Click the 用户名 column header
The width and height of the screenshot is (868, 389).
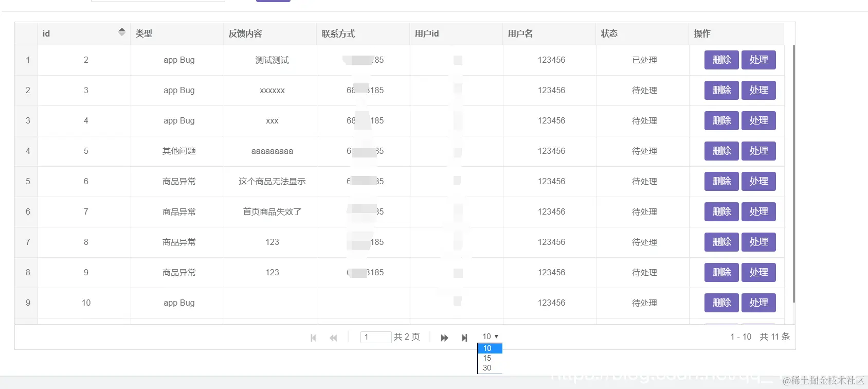550,33
